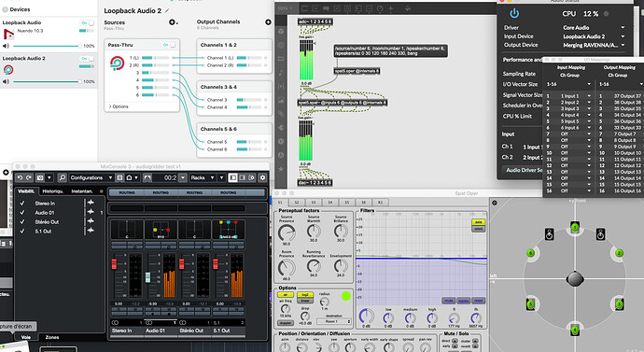Uncheck Stéréo Out channel visibility
This screenshot has height=352, width=644.
click(x=22, y=222)
